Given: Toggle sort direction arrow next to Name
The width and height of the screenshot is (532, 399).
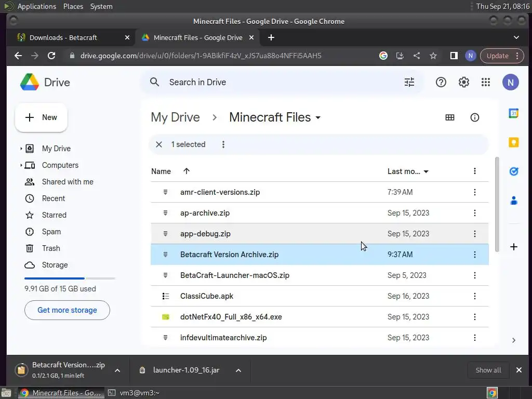Looking at the screenshot, I should [187, 171].
